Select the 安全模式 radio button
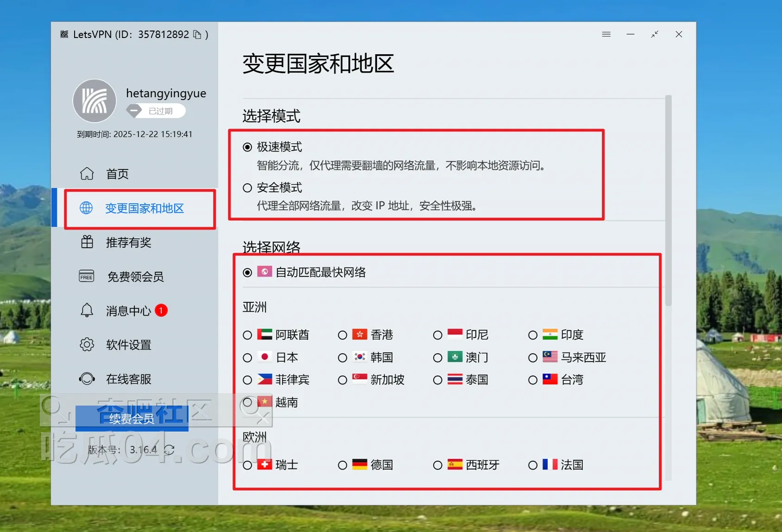Image resolution: width=782 pixels, height=532 pixels. [247, 188]
